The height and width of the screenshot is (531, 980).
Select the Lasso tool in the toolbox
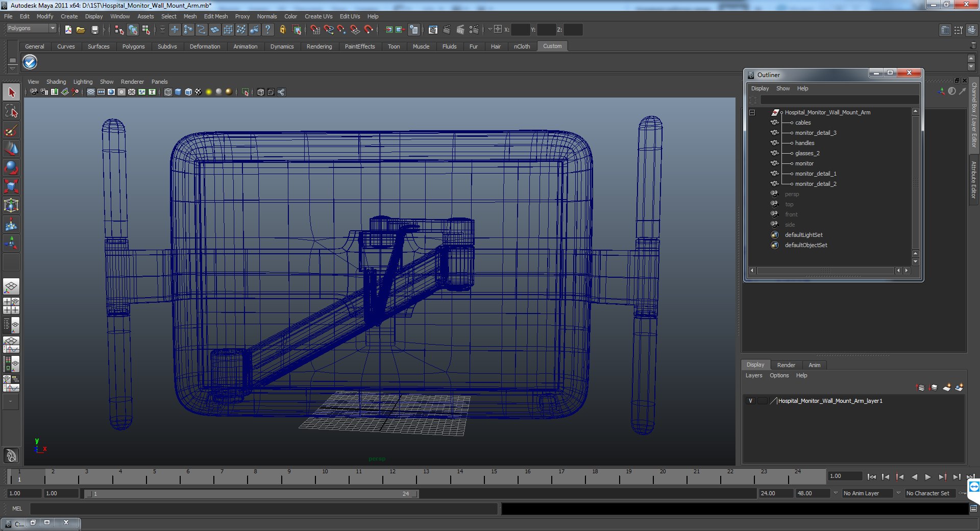click(11, 112)
